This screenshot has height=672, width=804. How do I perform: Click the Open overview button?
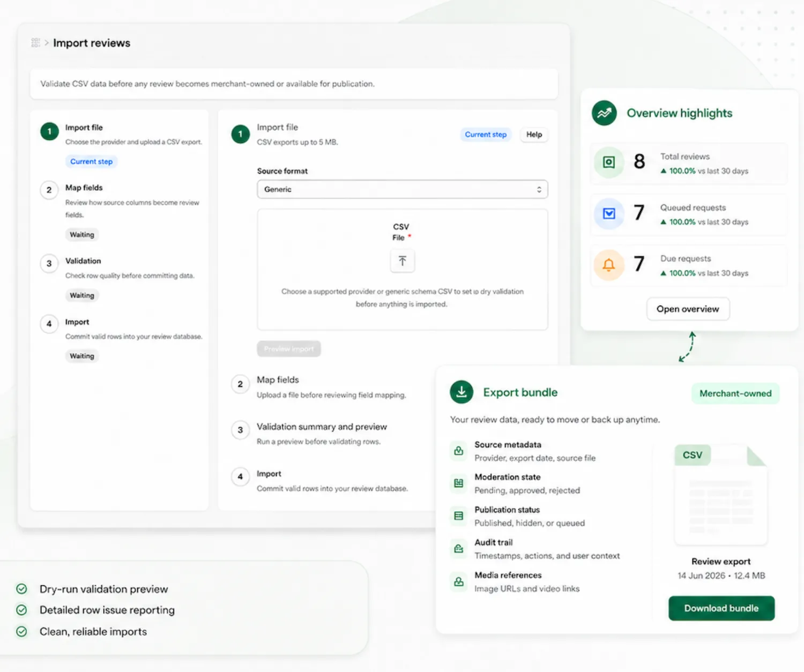pos(688,309)
